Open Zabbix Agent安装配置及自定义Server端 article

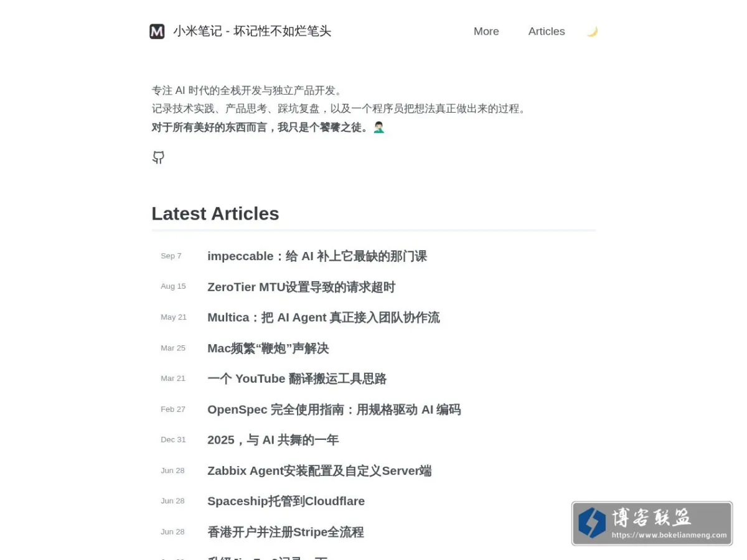319,471
